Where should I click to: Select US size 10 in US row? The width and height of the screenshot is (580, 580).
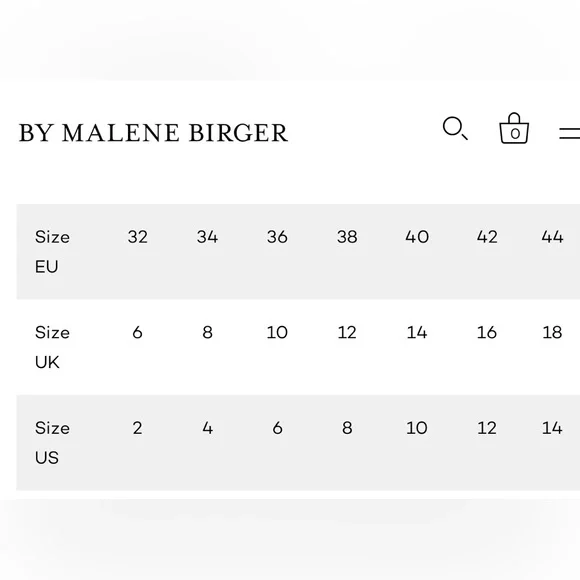(x=417, y=428)
